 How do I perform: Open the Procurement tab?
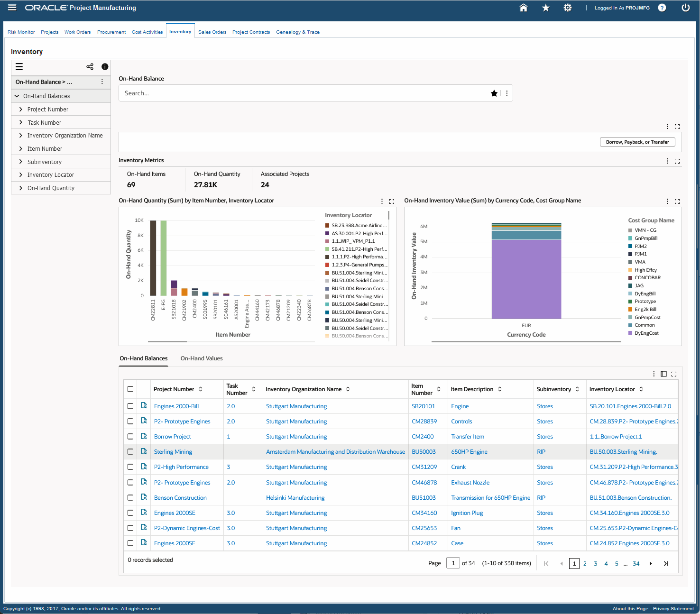pos(111,32)
